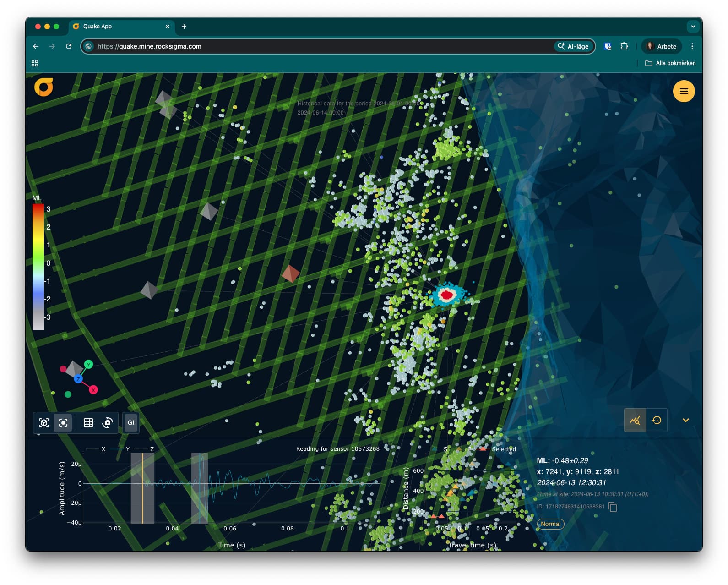Click the event time '2024-06-13 12:30:31'
This screenshot has width=728, height=585.
pos(571,482)
